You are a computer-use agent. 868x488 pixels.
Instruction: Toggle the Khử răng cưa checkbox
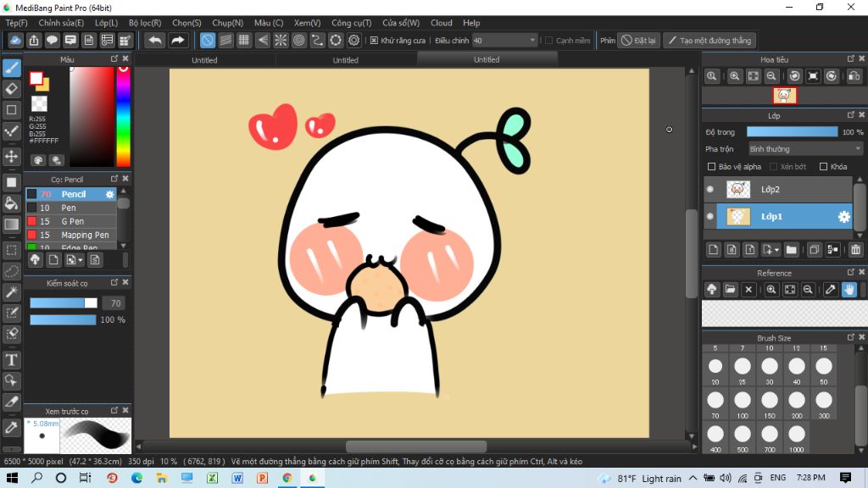(x=374, y=41)
